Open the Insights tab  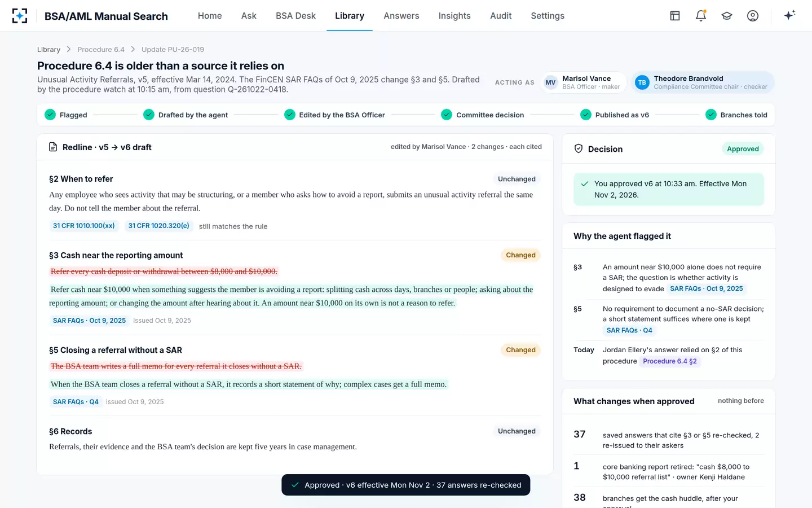454,16
